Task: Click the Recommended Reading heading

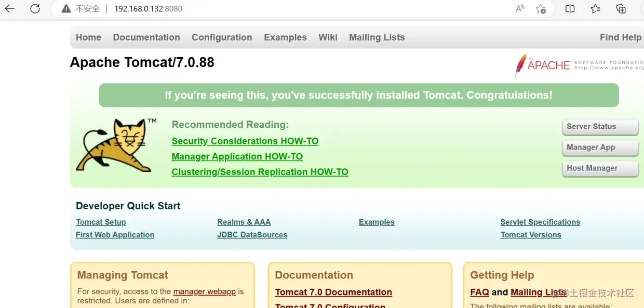Action: click(230, 125)
